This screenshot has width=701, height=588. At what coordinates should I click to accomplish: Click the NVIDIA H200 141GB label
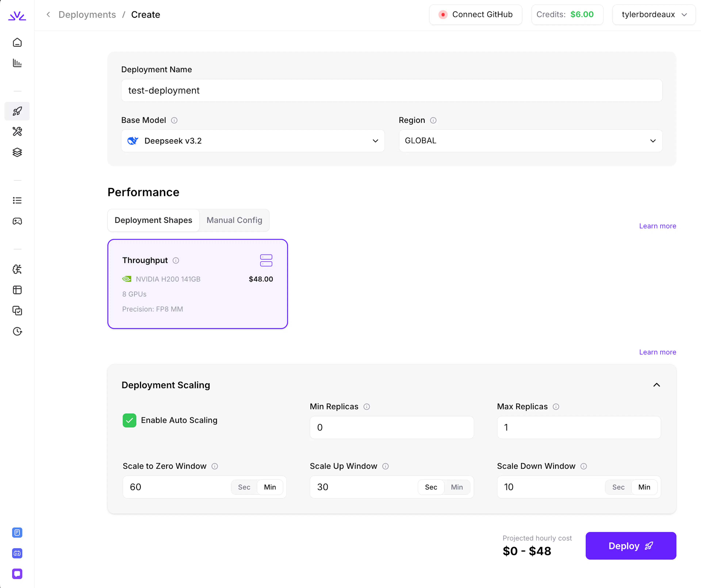[x=168, y=279]
